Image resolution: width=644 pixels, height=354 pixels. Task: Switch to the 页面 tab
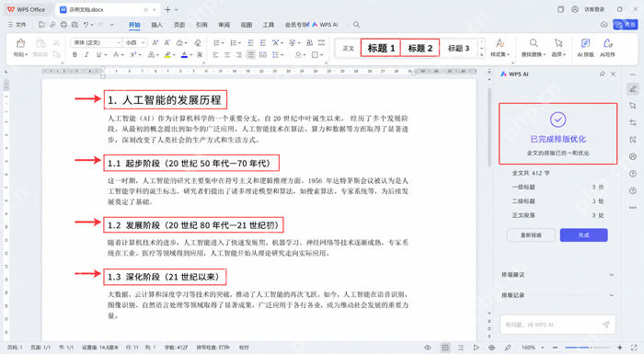[179, 25]
